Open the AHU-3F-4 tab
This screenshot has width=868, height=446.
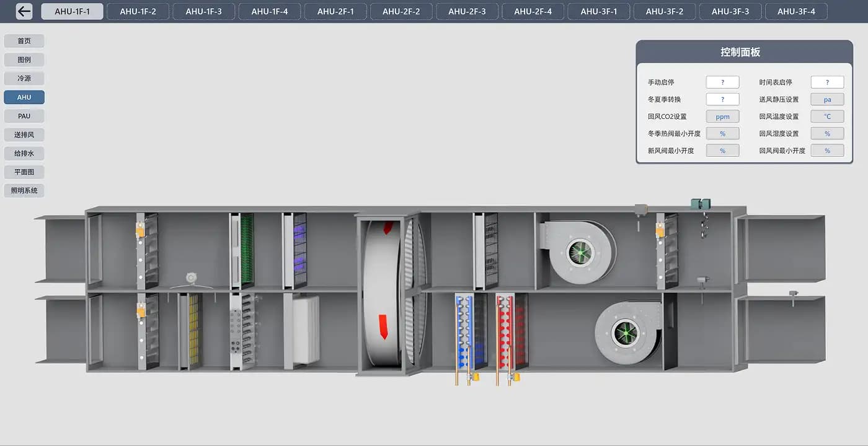tap(797, 11)
